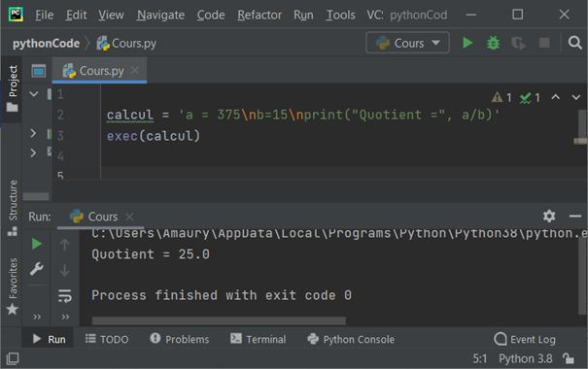Collapse the top project tree node
The height and width of the screenshot is (369, 588).
click(34, 94)
